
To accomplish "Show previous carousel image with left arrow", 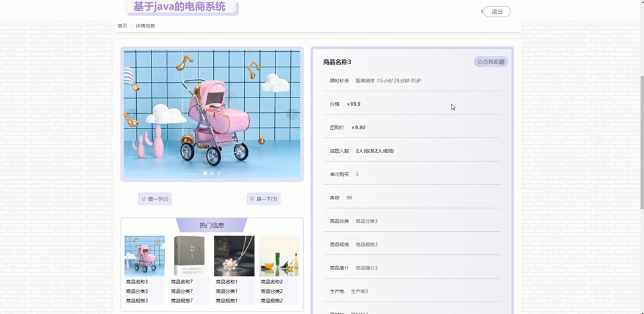I will [132, 114].
